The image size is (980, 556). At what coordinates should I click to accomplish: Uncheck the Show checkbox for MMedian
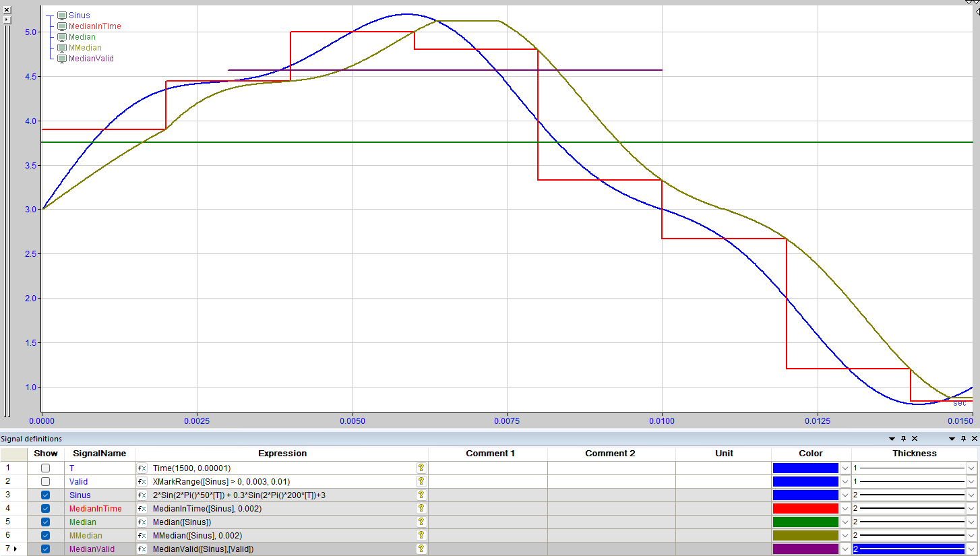45,535
